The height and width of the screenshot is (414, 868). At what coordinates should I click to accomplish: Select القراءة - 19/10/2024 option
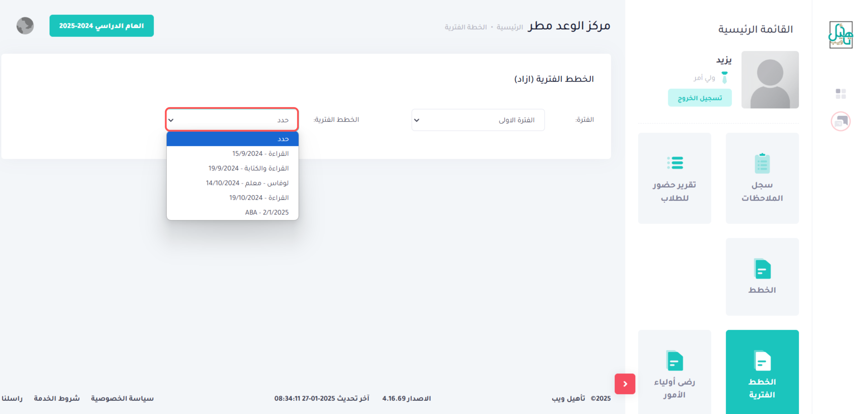pyautogui.click(x=233, y=197)
